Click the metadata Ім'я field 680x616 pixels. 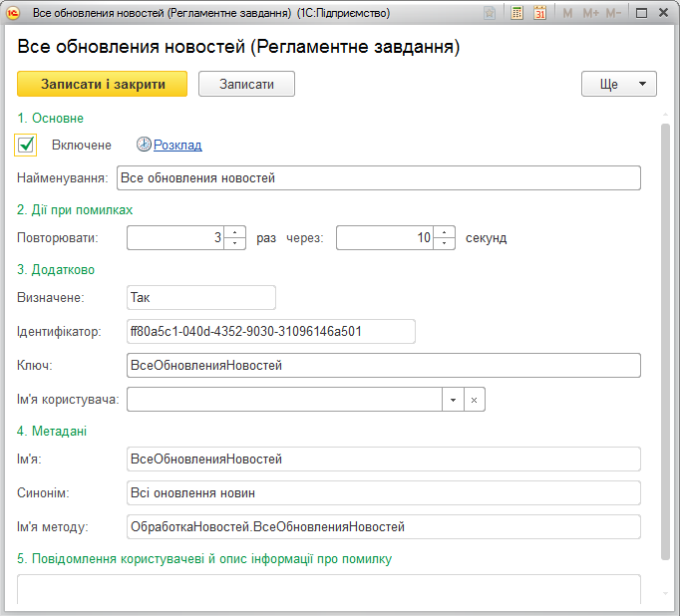click(x=384, y=459)
